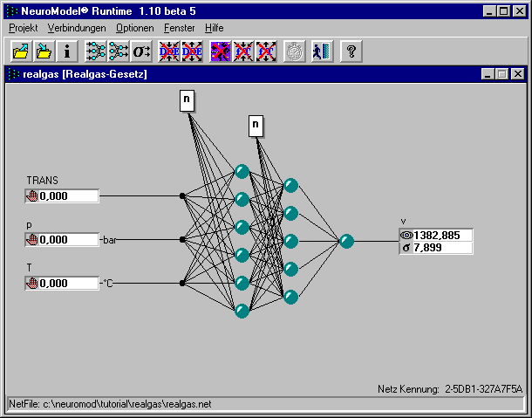Click the first network diagram toolbar icon
The height and width of the screenshot is (418, 532).
pyautogui.click(x=96, y=51)
